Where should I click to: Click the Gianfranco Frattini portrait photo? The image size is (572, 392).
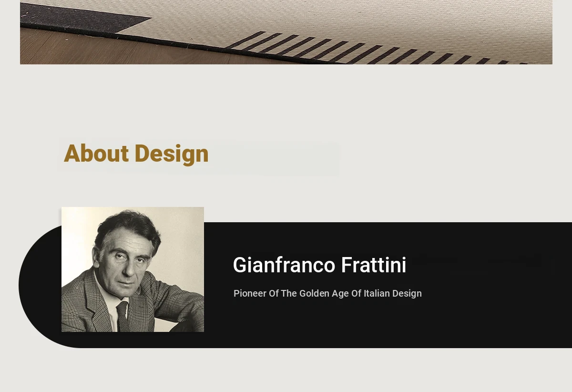[x=133, y=269]
